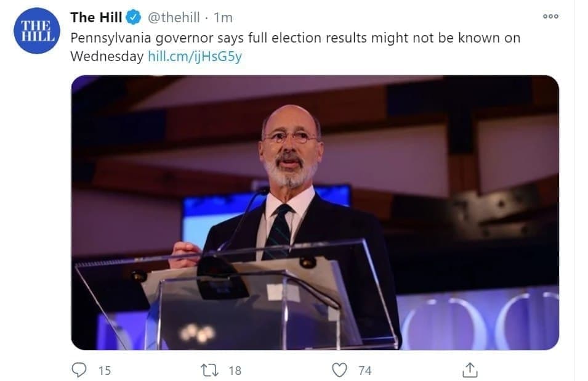The height and width of the screenshot is (381, 588).
Task: Click 'The Hill' display name
Action: 96,17
